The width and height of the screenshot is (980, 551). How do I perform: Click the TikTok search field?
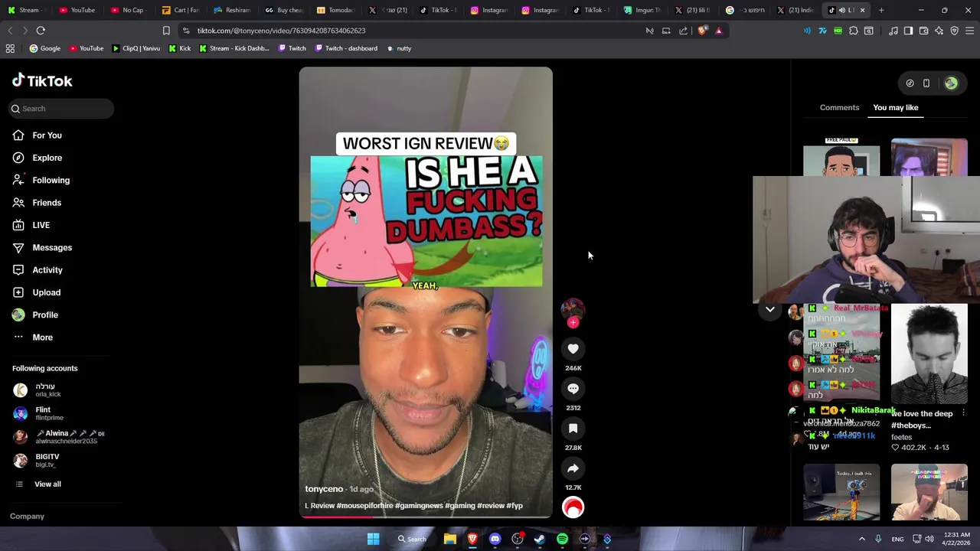(x=61, y=109)
